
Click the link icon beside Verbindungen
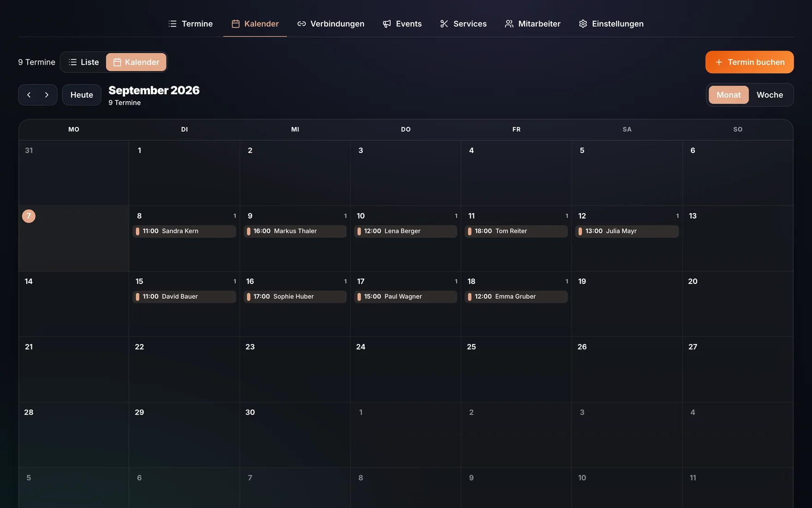302,24
